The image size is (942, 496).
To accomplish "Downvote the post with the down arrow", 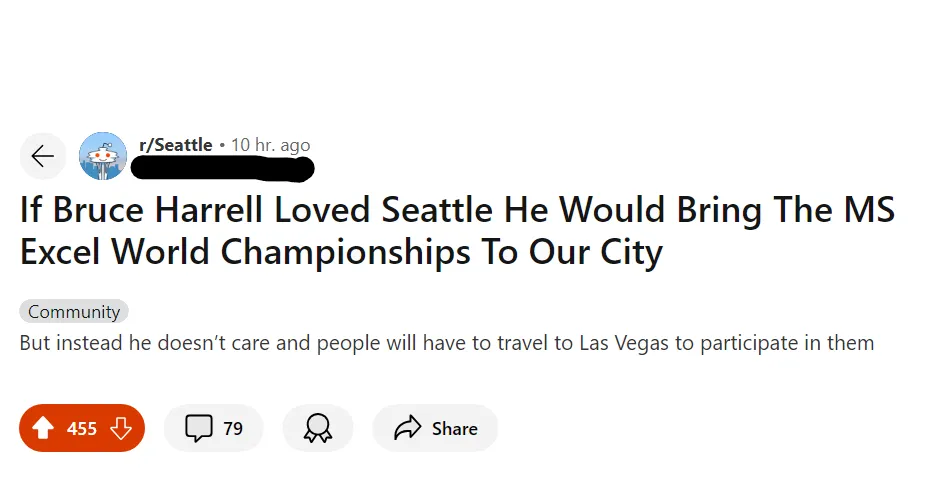I will click(x=121, y=428).
